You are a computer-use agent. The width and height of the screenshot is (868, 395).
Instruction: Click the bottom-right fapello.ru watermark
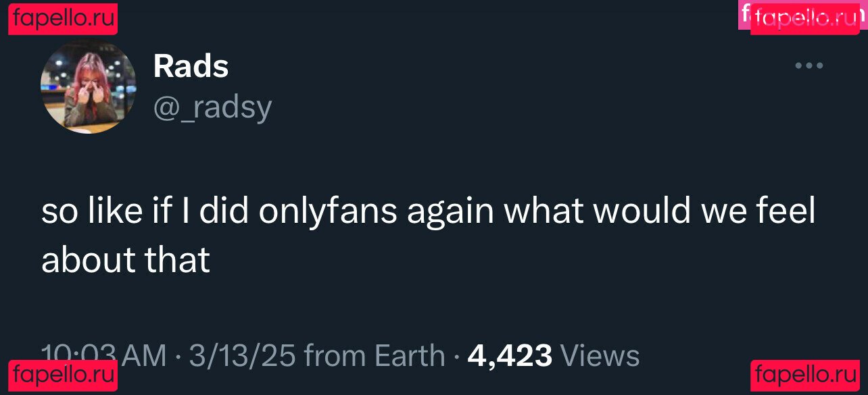click(x=804, y=373)
